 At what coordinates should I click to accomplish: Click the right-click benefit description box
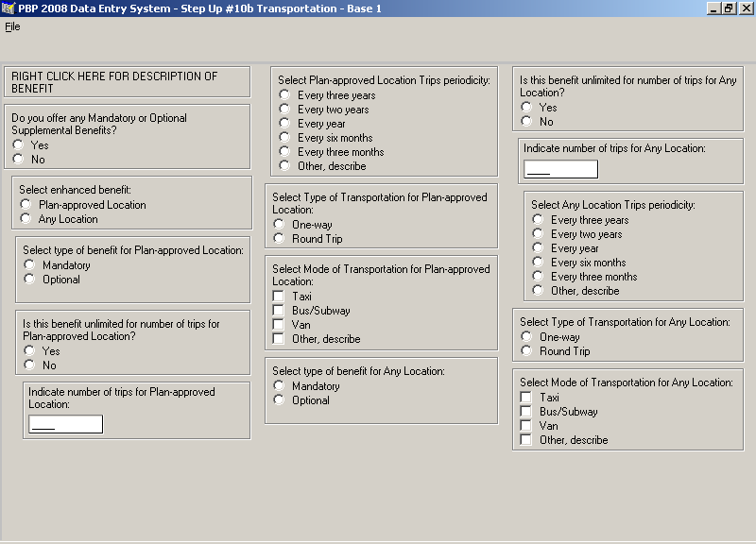(x=127, y=82)
